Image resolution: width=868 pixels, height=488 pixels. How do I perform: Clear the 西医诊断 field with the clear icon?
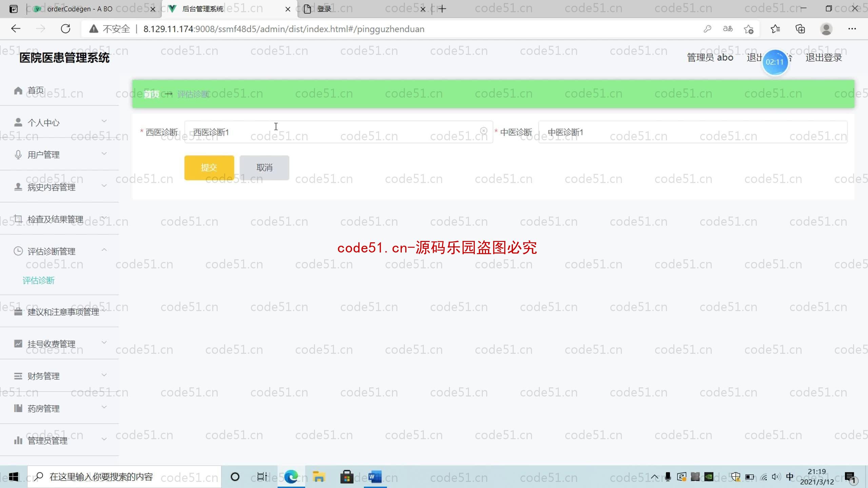pyautogui.click(x=484, y=131)
